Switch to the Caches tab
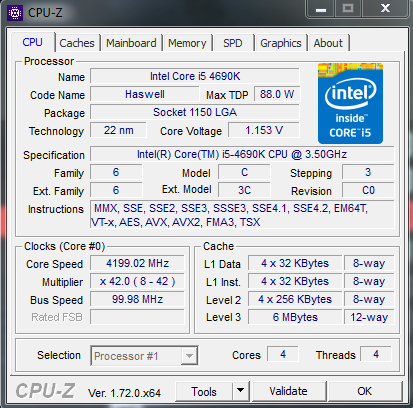 [77, 43]
